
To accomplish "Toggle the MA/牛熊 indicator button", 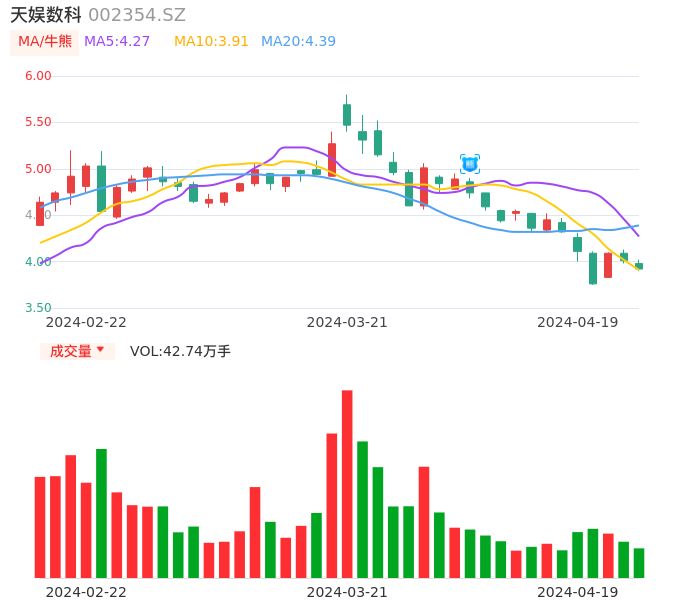I will (45, 42).
